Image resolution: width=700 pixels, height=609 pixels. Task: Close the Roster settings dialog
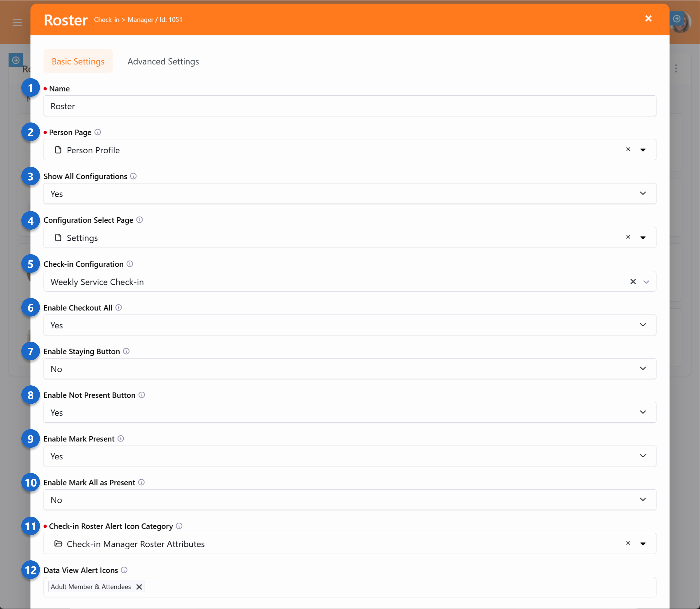(x=648, y=19)
